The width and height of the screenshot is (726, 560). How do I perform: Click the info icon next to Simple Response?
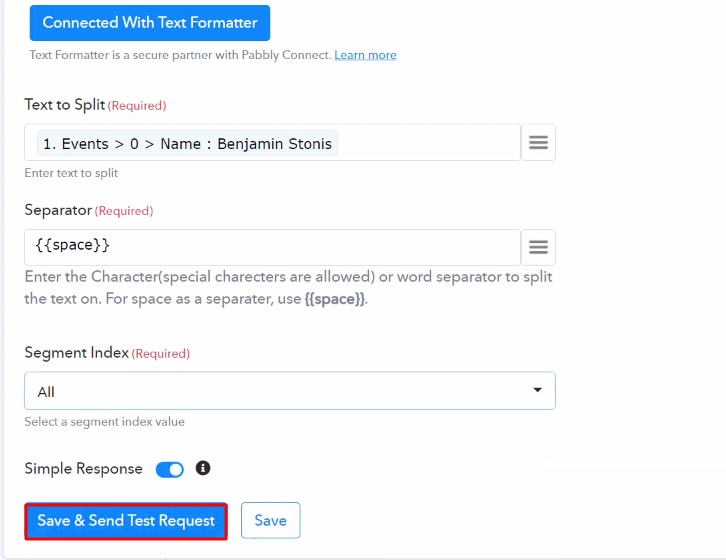coord(203,468)
